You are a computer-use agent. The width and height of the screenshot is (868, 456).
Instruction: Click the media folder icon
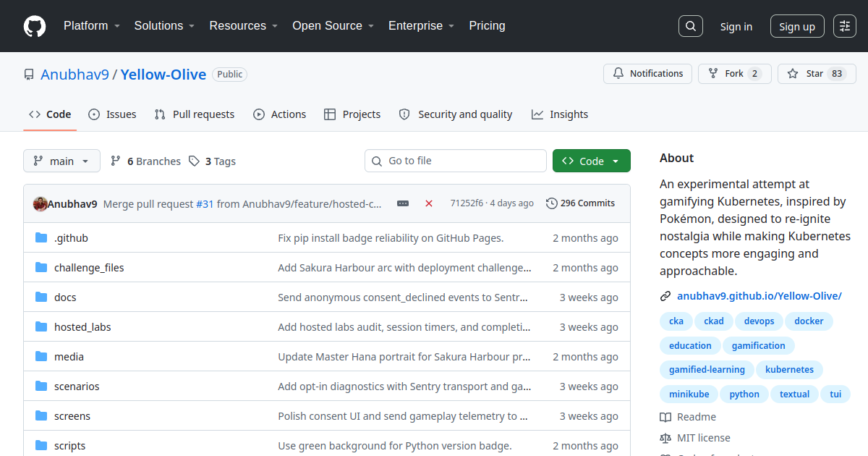(x=41, y=357)
